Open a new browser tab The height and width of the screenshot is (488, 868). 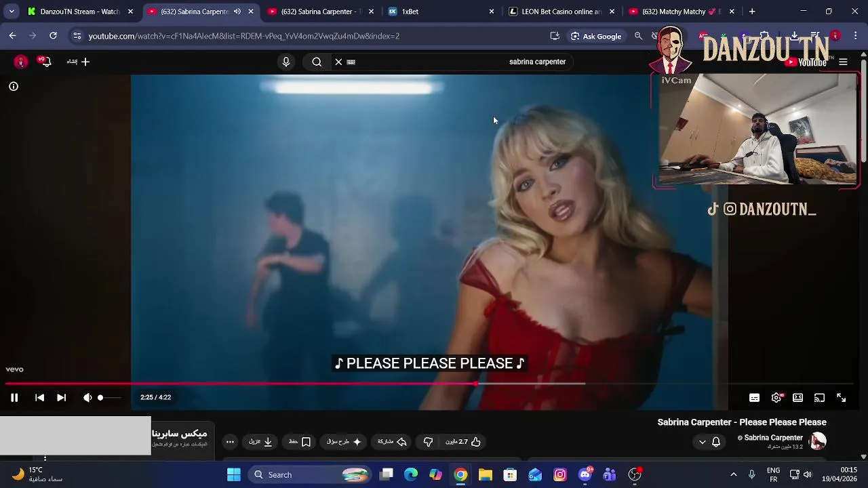coord(751,12)
